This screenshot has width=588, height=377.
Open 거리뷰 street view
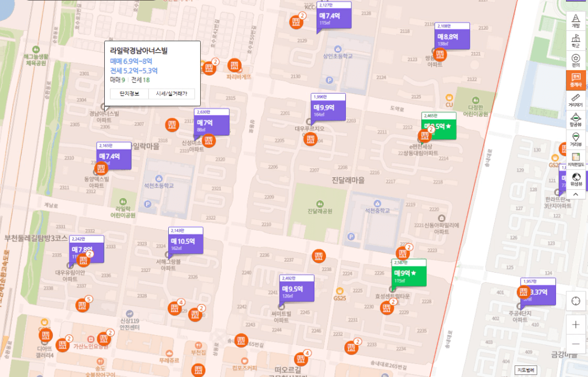click(576, 139)
